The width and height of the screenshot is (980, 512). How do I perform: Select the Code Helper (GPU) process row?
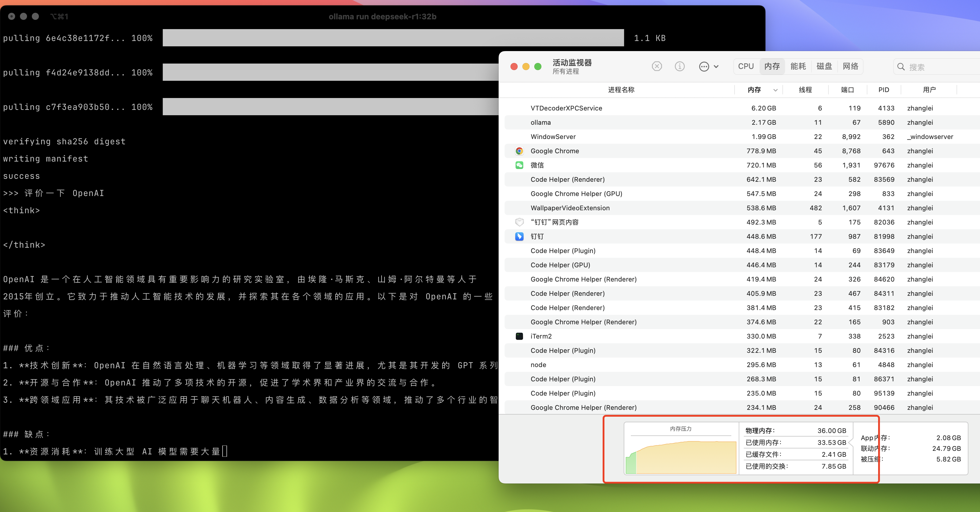[x=742, y=265]
